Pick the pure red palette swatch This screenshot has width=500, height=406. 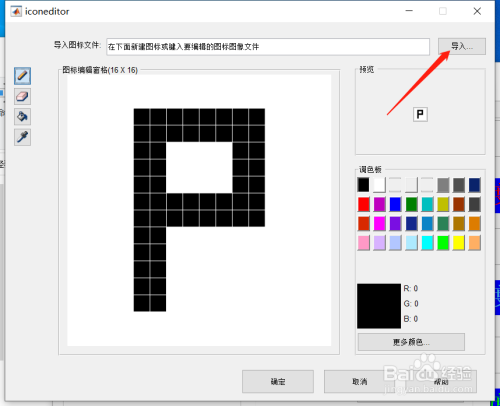pyautogui.click(x=363, y=204)
